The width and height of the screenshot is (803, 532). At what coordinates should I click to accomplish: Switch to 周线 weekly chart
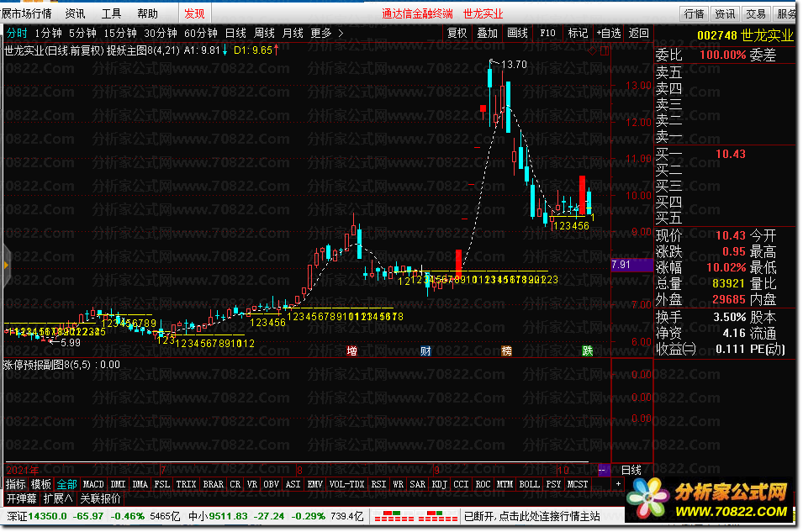(264, 34)
